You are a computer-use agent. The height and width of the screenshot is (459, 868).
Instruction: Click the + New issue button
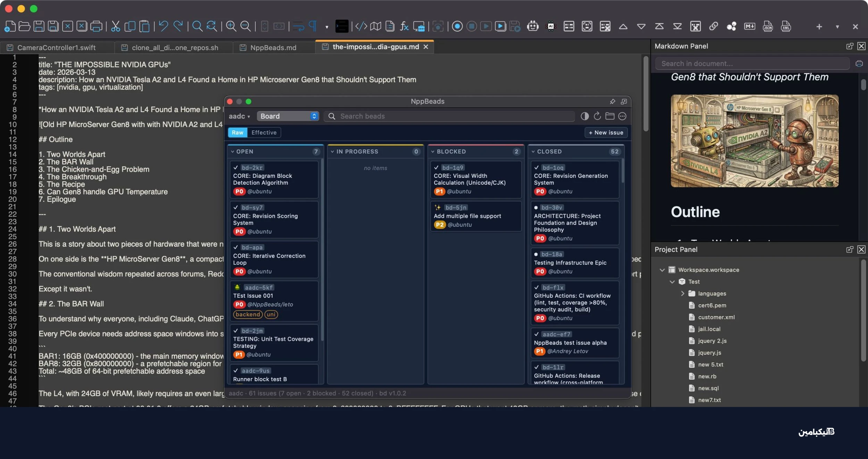(606, 133)
